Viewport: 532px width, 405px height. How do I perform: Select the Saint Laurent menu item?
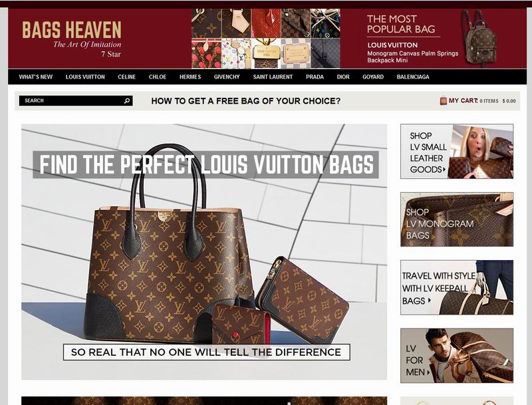[273, 77]
